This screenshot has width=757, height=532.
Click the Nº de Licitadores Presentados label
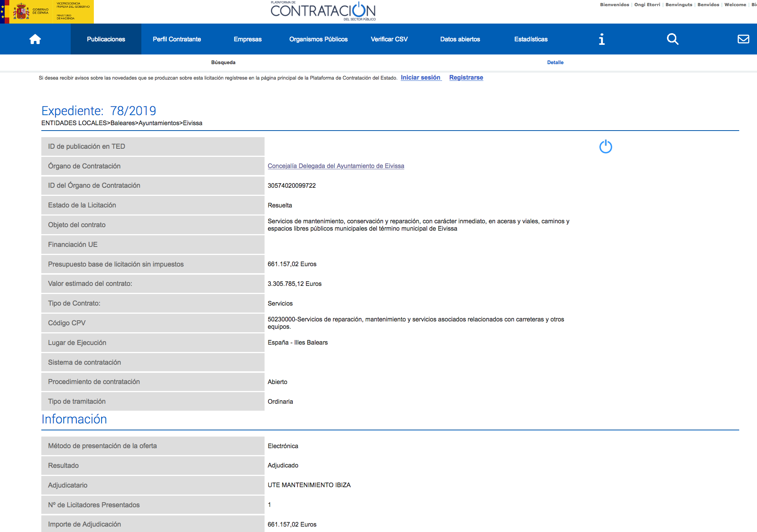click(94, 505)
